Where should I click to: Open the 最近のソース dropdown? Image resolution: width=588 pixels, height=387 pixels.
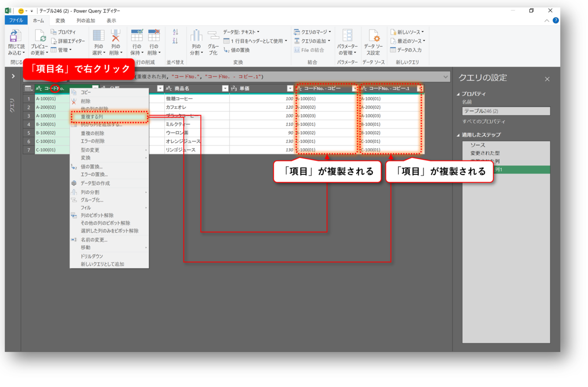click(408, 41)
